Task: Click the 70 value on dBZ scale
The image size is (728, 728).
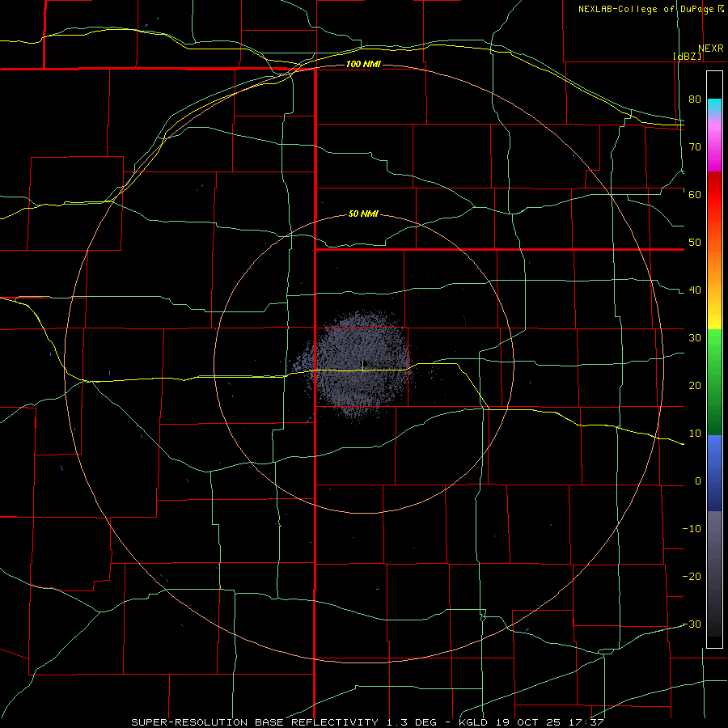Action: click(695, 146)
